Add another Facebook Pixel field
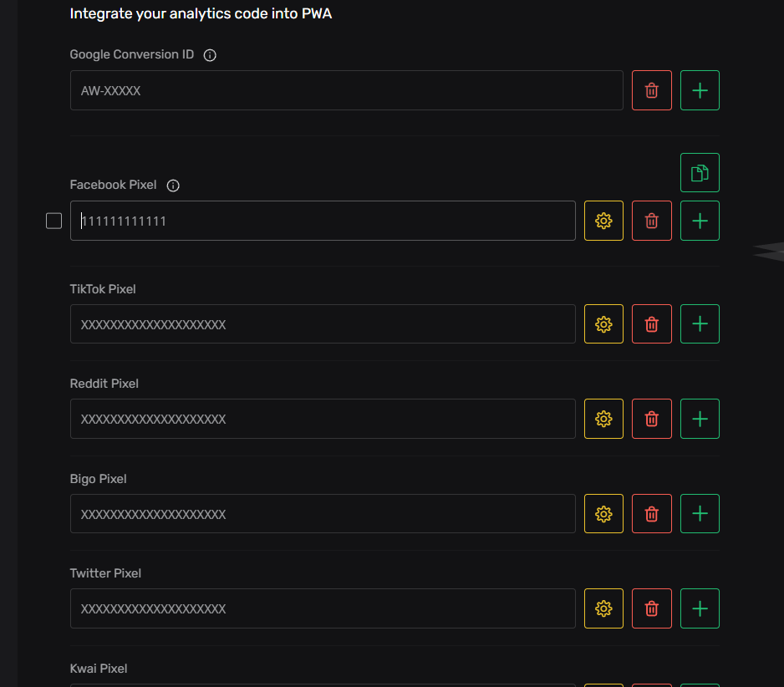 (700, 221)
